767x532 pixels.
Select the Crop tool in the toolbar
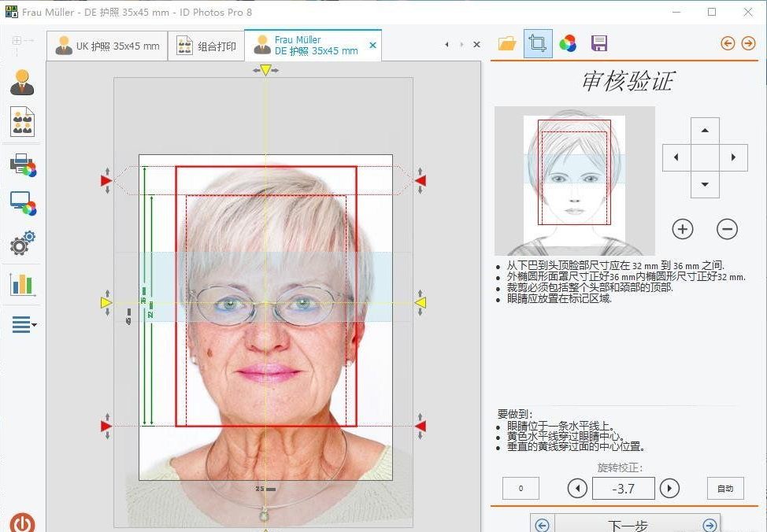538,43
